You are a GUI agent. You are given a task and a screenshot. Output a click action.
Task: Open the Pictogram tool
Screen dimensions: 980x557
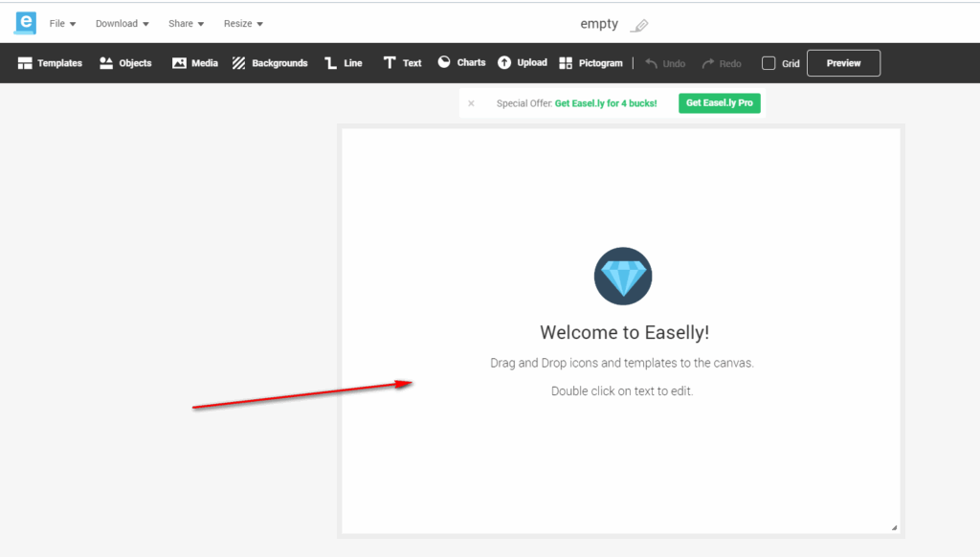590,63
